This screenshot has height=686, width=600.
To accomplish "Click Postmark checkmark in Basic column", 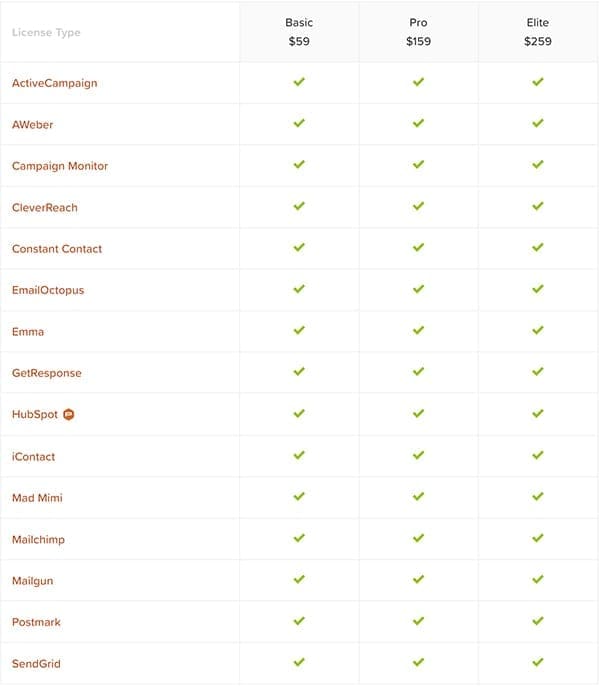I will [299, 621].
